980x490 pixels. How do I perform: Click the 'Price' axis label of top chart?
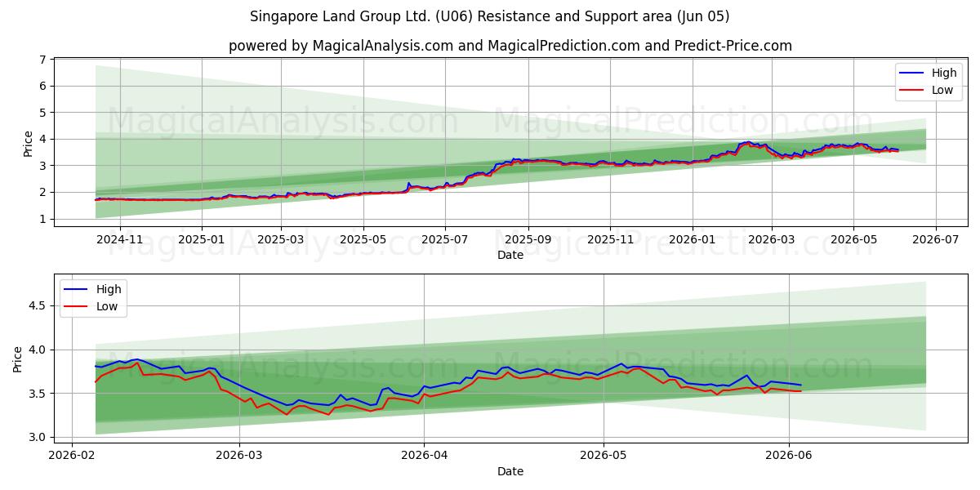[x=29, y=143]
